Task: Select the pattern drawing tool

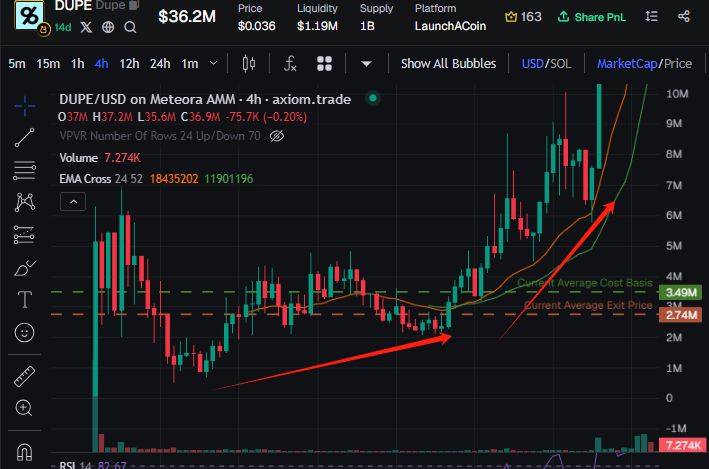Action: pos(24,202)
